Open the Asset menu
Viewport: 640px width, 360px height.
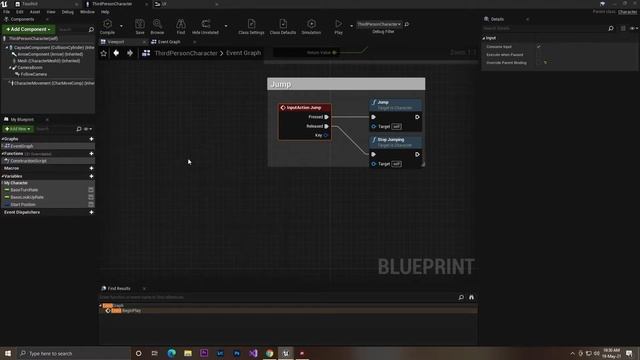click(x=35, y=12)
